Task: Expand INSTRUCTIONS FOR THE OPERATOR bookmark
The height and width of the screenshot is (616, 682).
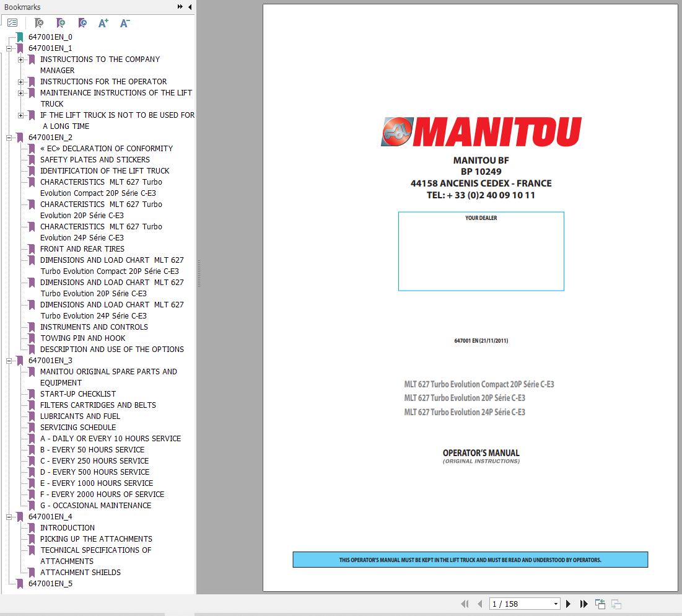Action: (22, 81)
